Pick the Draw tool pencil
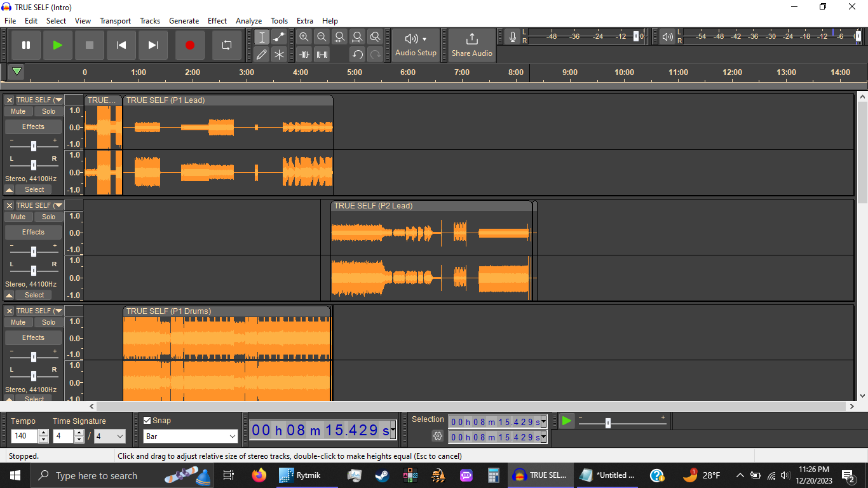868x488 pixels. tap(262, 54)
